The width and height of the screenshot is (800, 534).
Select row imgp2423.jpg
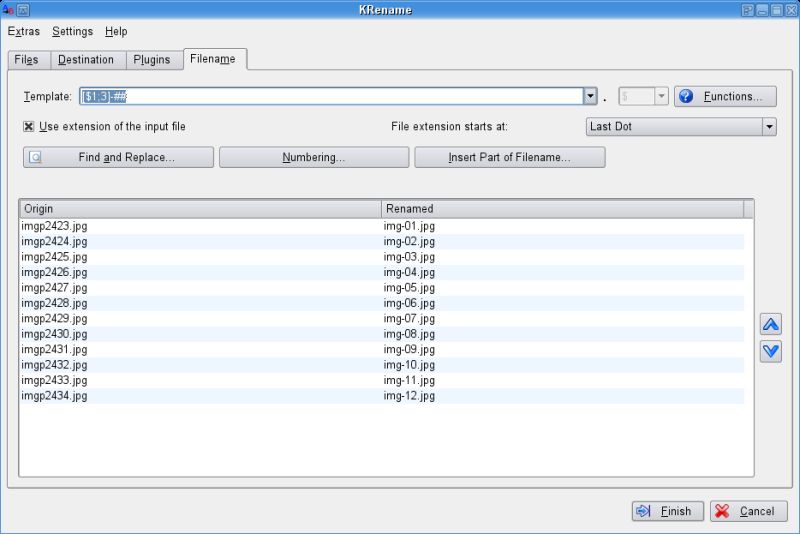[382, 226]
